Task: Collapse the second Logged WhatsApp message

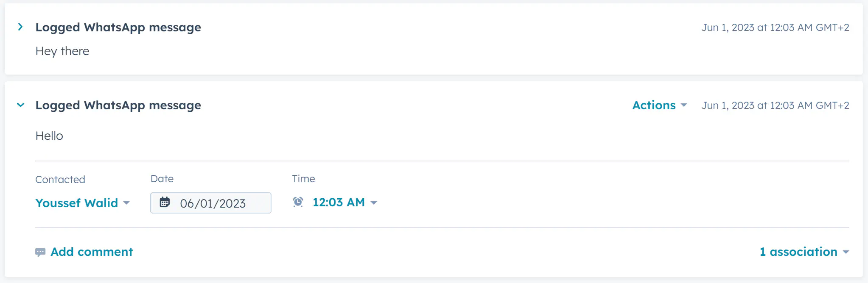Action: [20, 105]
